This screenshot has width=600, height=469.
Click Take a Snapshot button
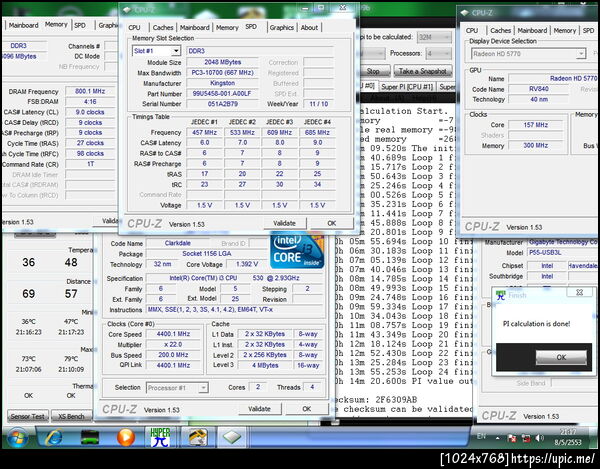coord(422,71)
